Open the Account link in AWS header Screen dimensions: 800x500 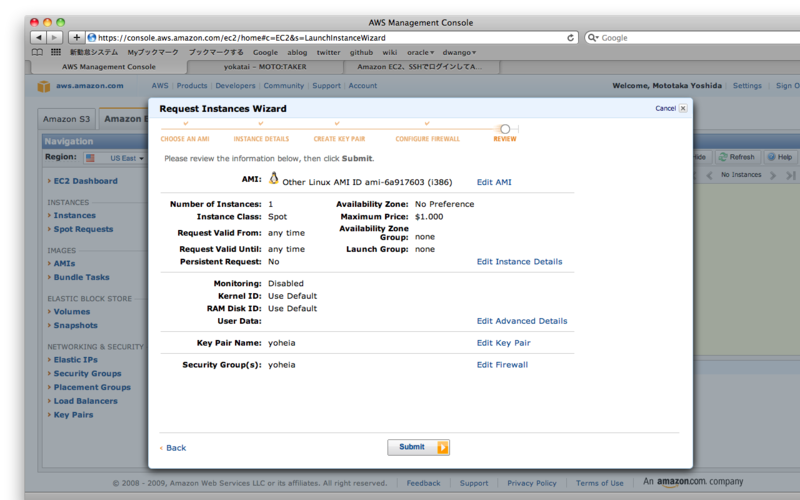[363, 86]
